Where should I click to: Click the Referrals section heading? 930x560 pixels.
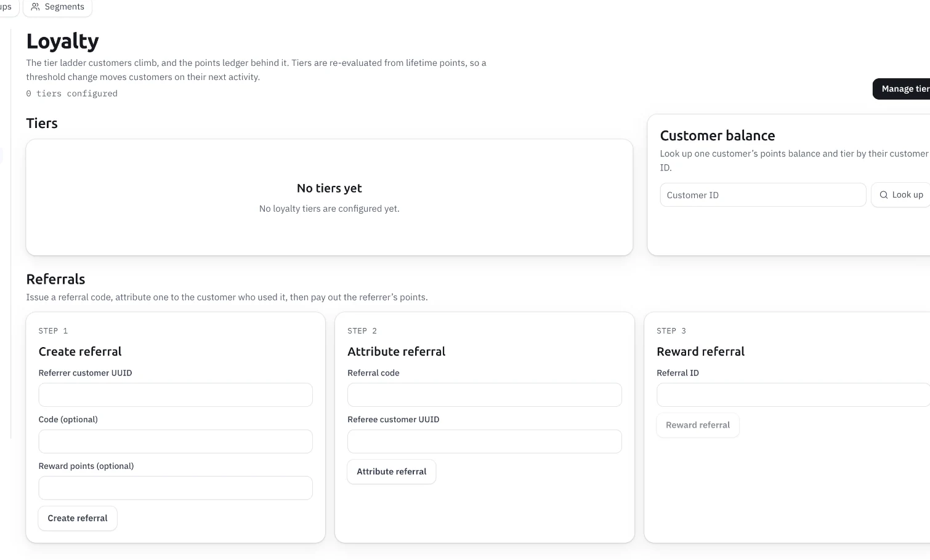click(x=55, y=279)
